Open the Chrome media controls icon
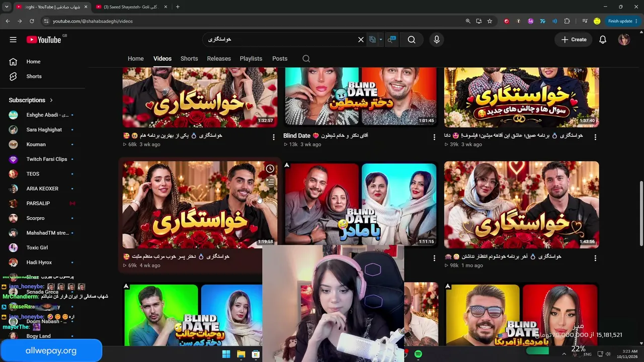 tap(585, 21)
